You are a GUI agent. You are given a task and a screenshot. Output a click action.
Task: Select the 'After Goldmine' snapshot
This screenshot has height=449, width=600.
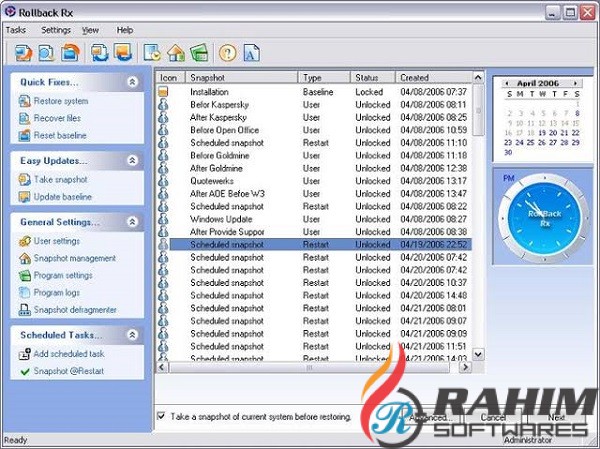pos(315,168)
